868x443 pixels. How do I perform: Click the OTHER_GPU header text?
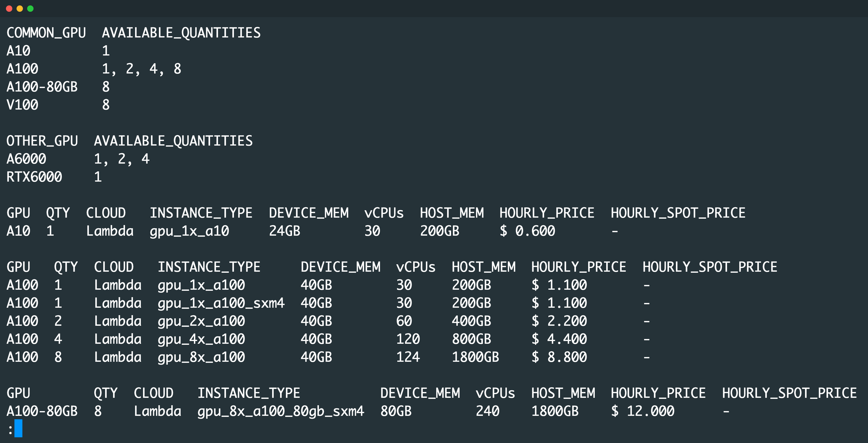[42, 141]
